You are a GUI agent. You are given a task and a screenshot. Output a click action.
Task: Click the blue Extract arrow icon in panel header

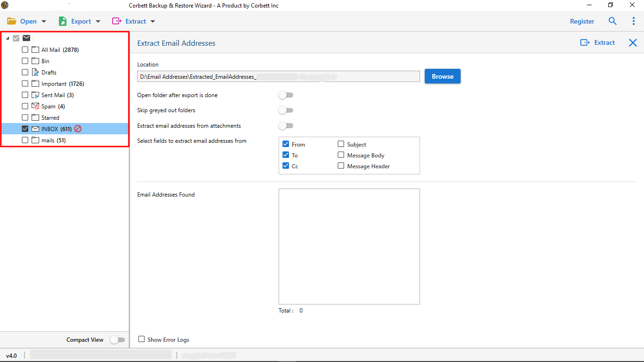pyautogui.click(x=585, y=42)
